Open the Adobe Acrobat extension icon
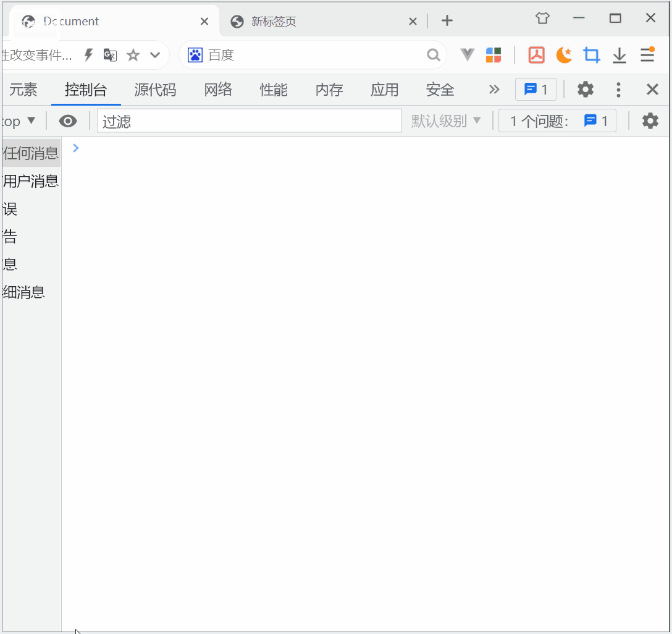672x634 pixels. [x=535, y=55]
